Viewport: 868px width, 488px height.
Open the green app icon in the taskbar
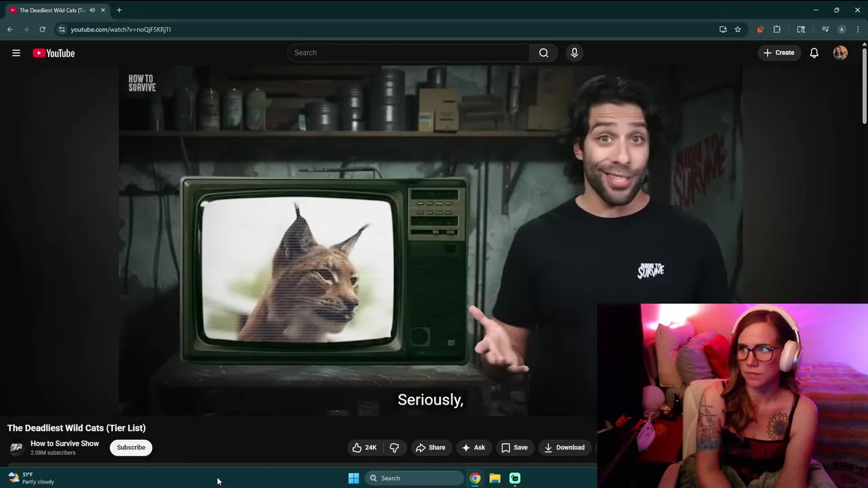click(515, 479)
